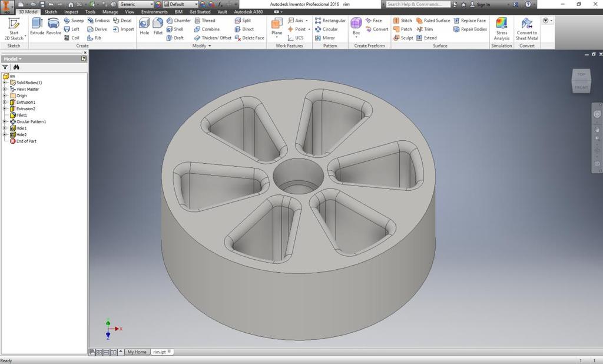
Task: Click the Delete Face tool
Action: [x=249, y=38]
